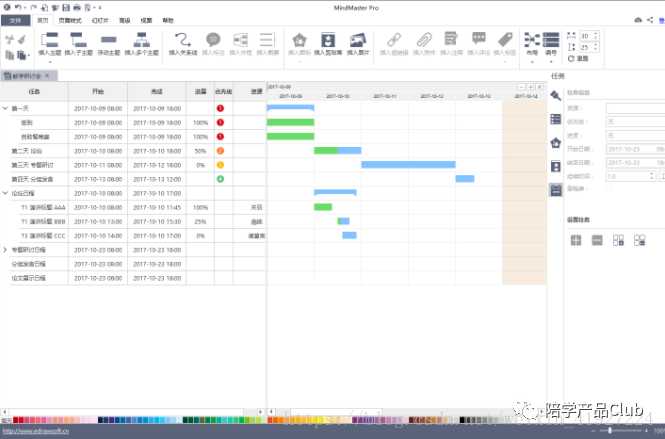This screenshot has width=665, height=439.
Task: Click the Gantt chart zoom-out minus button
Action: 522,87
